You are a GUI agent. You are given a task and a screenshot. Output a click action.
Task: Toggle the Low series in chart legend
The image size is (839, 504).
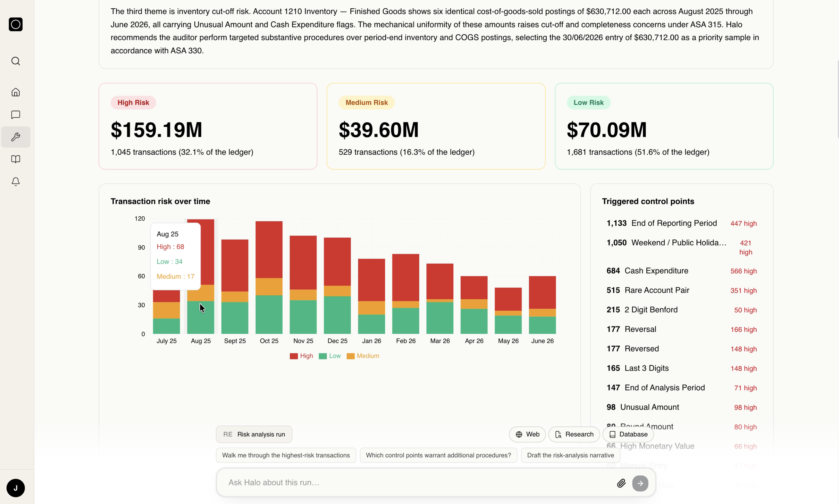tap(330, 356)
